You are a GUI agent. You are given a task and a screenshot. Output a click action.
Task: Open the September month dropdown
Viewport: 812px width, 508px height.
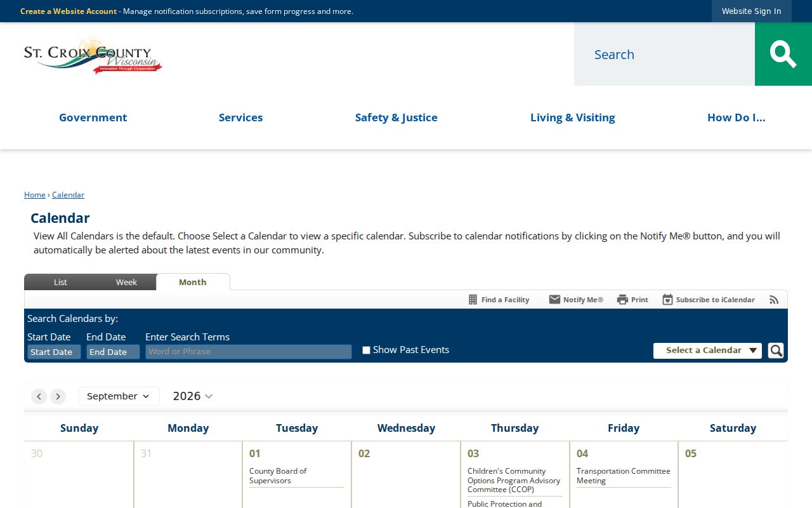tap(119, 396)
